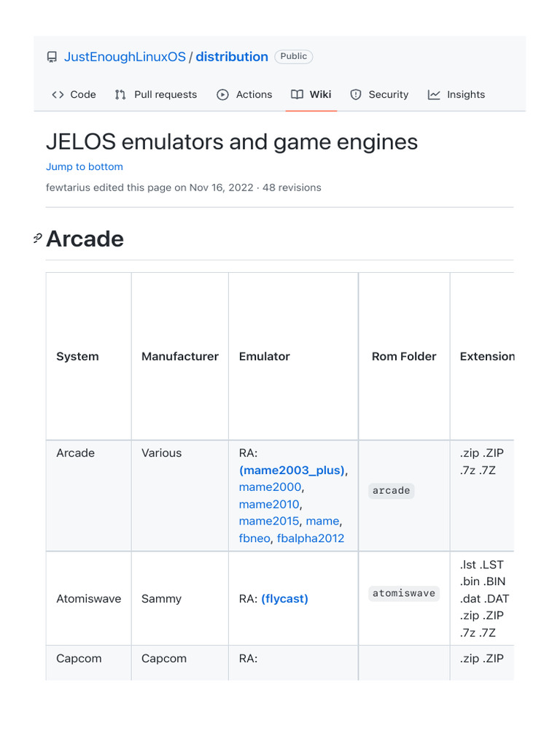Click the Insights graph icon
Viewport: 560px width, 747px height.
pos(434,95)
